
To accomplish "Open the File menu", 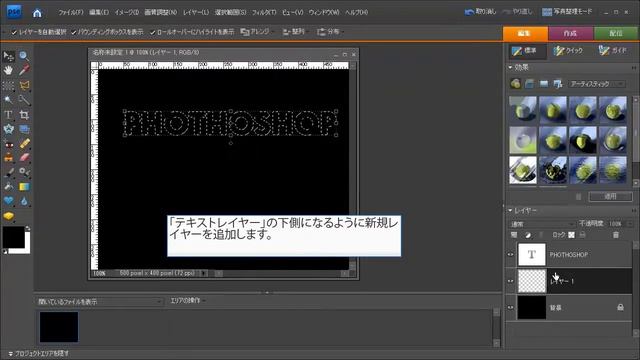I will [x=71, y=13].
